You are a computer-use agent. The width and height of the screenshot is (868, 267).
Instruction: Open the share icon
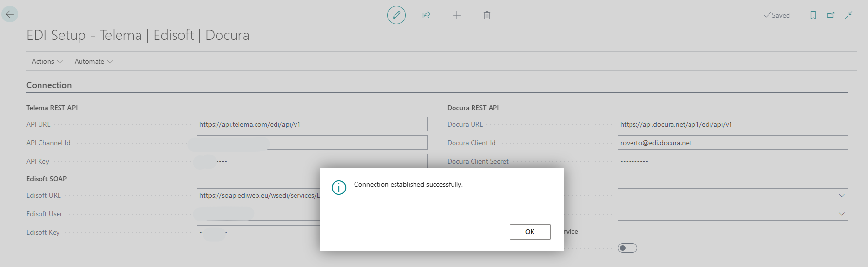pos(426,15)
